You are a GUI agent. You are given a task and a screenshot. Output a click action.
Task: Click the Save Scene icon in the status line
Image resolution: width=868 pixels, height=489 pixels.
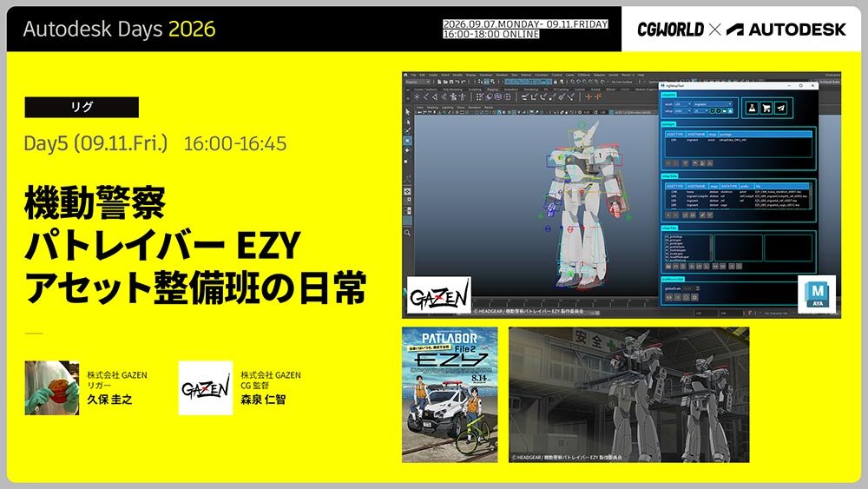coord(451,82)
